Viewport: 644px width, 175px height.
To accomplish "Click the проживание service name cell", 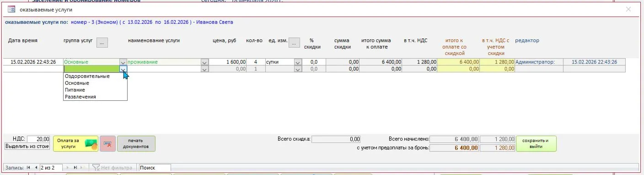I will pyautogui.click(x=164, y=62).
